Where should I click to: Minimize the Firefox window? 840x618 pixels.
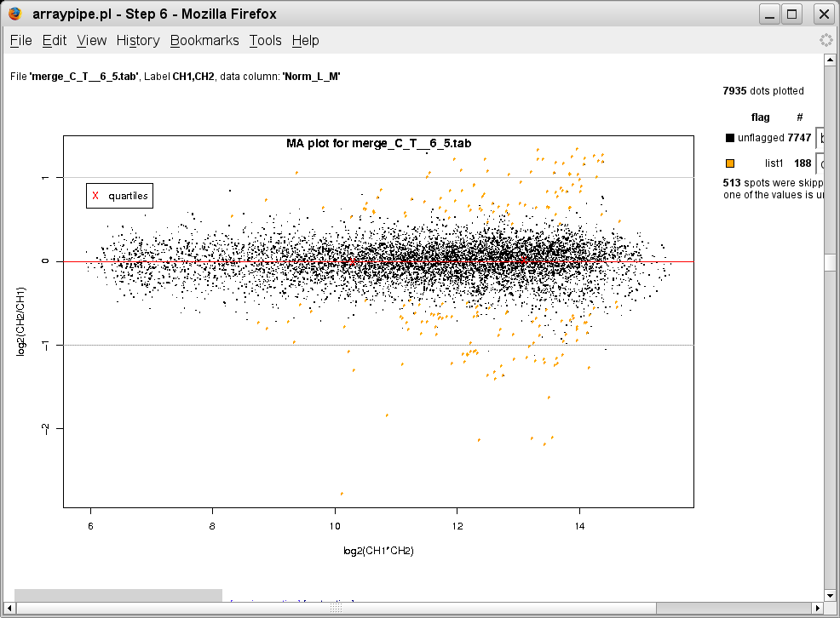coord(770,14)
